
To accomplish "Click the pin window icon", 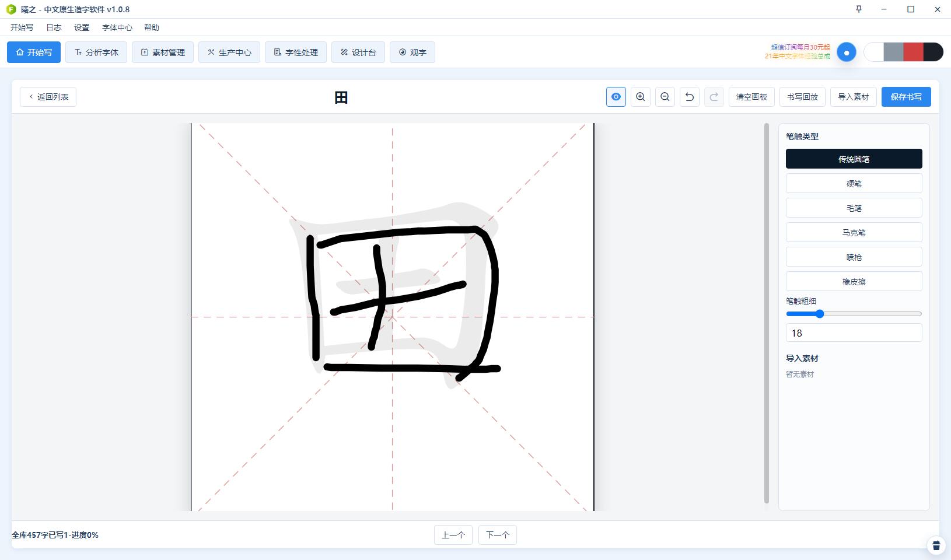I will coord(858,9).
